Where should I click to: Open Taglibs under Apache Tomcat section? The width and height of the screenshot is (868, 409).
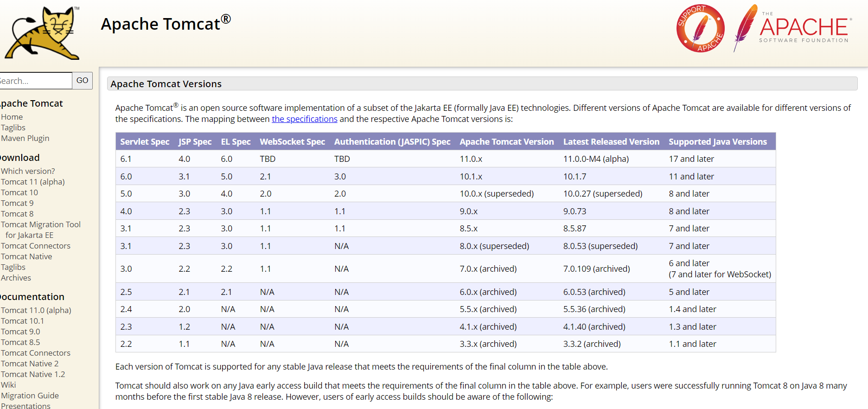pos(13,128)
